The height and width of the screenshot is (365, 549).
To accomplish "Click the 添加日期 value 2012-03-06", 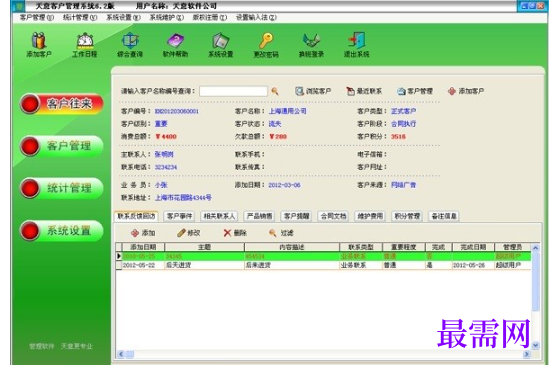I will [x=284, y=185].
